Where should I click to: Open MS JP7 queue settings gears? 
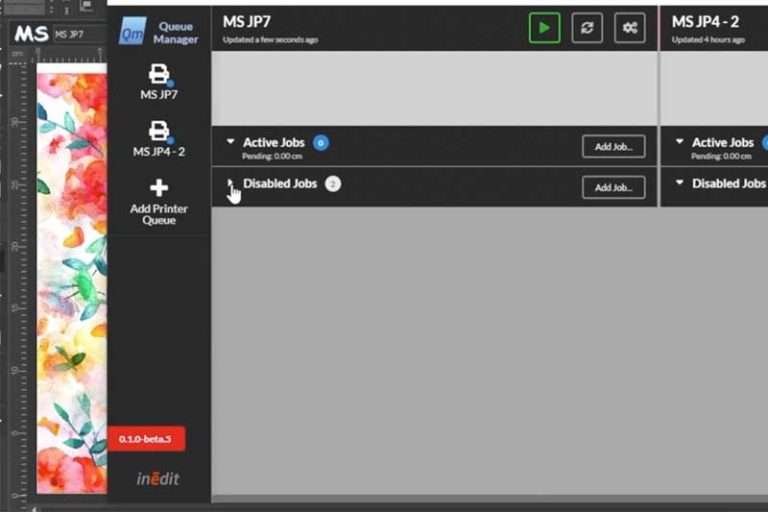point(630,28)
